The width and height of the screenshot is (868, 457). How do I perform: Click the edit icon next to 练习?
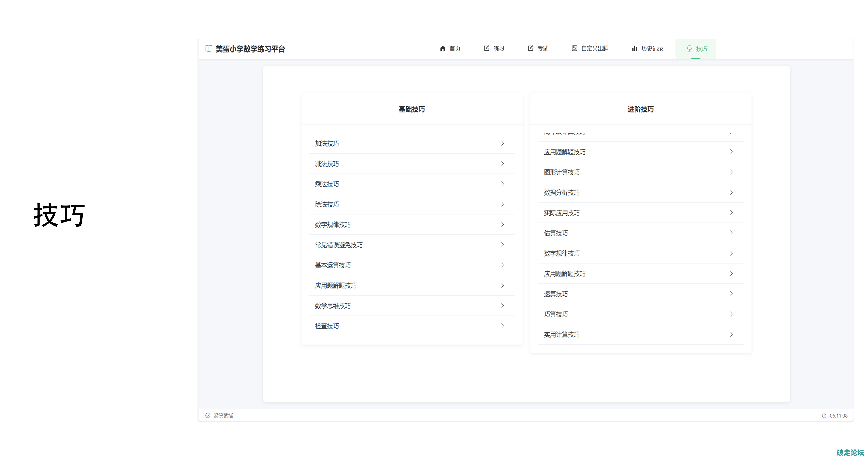pyautogui.click(x=486, y=49)
